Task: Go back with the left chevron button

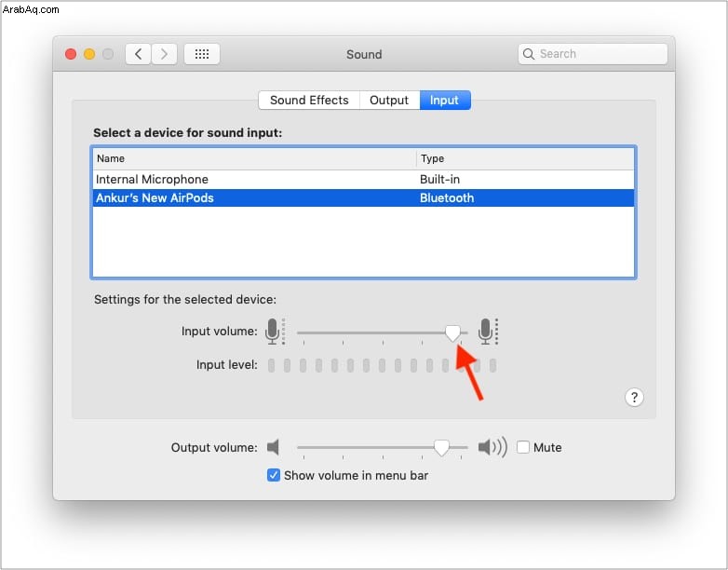Action: (x=138, y=54)
